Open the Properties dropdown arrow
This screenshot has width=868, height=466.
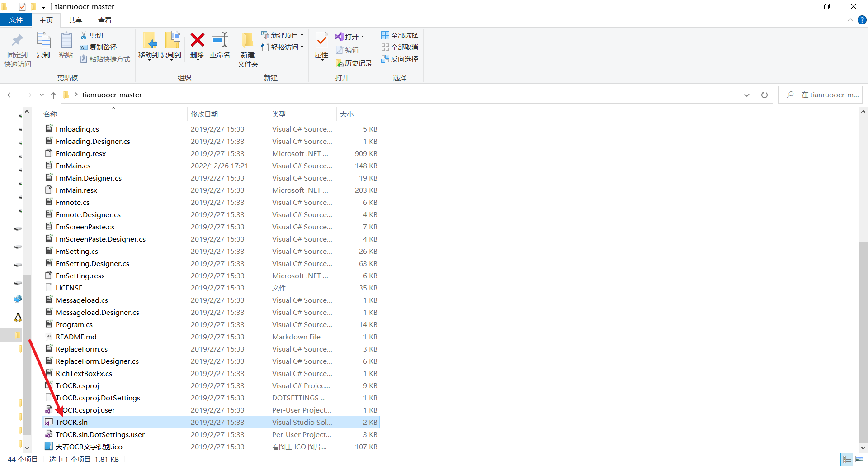pos(321,60)
